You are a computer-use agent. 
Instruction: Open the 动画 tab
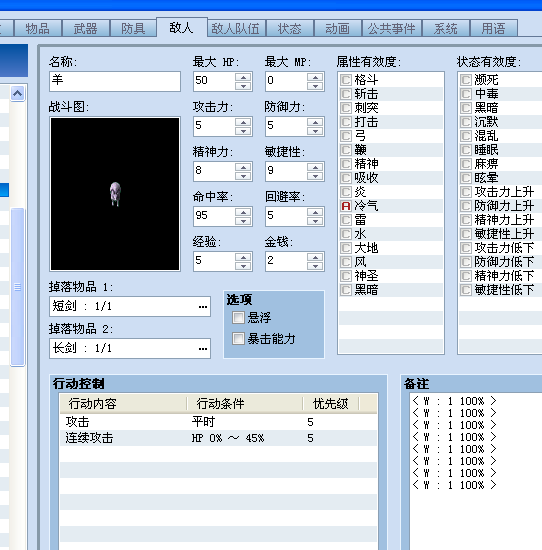coord(337,28)
